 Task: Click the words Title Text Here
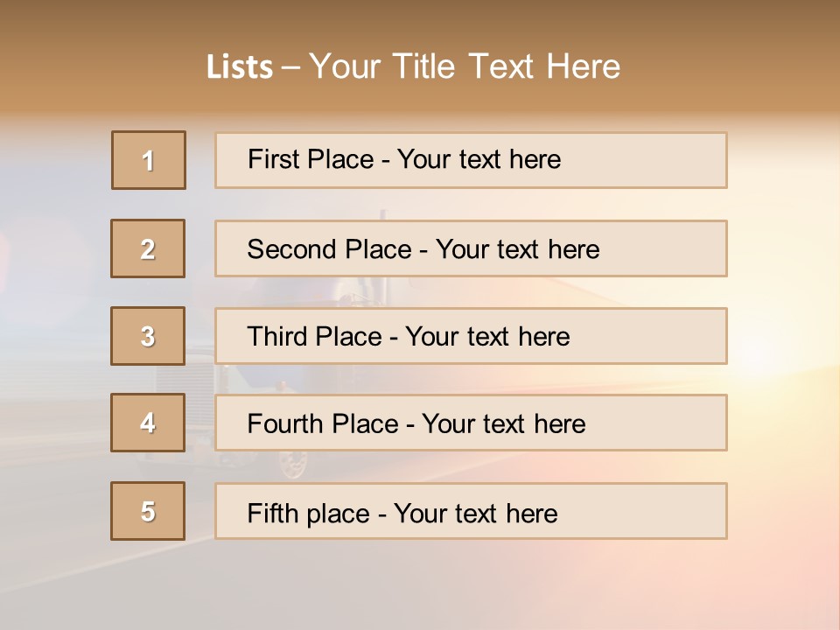[x=507, y=66]
